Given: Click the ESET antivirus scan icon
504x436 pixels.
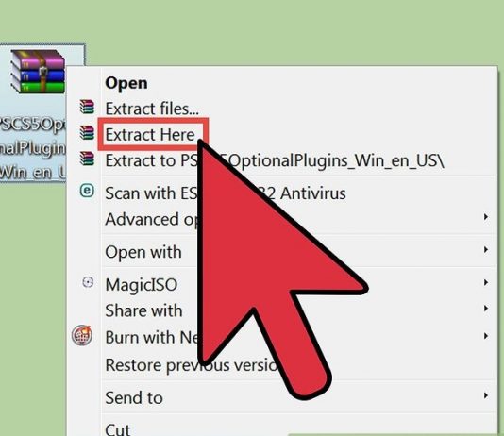Looking at the screenshot, I should point(87,191).
